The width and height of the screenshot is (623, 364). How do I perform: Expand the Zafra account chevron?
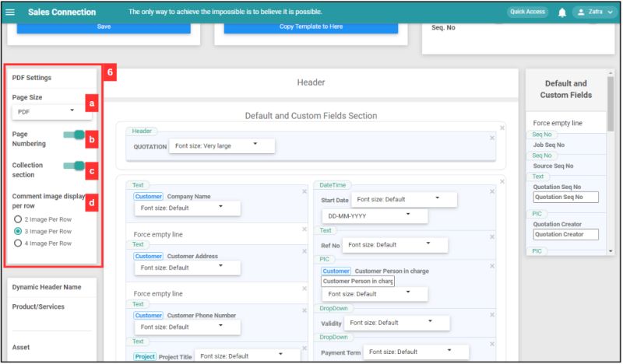click(610, 12)
